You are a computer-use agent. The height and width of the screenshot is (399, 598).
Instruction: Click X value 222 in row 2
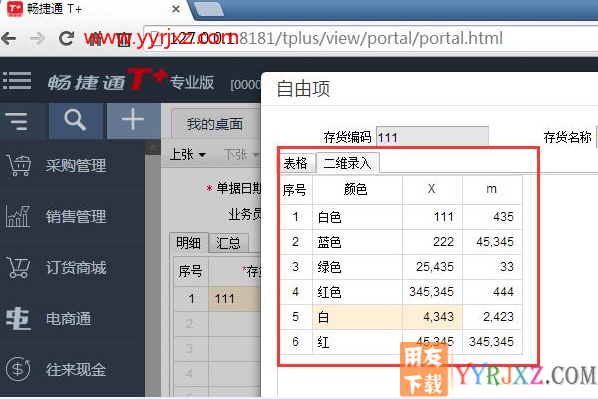pyautogui.click(x=432, y=242)
